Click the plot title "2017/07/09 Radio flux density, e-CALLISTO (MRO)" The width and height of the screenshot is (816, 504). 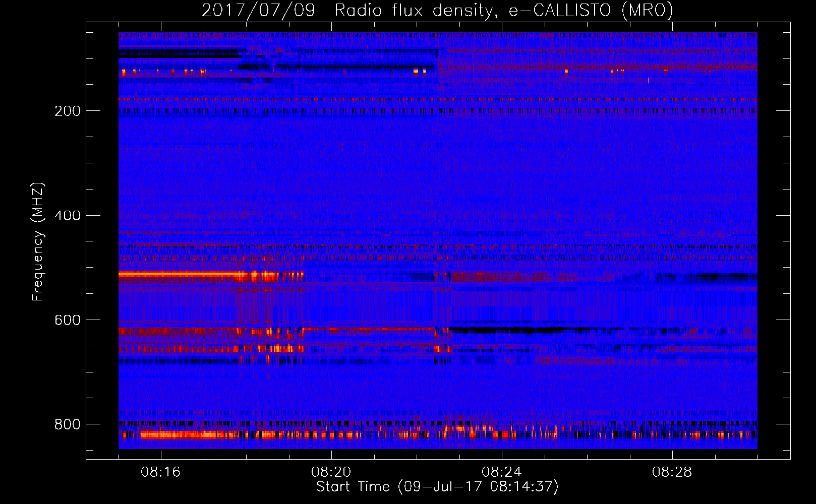437,10
